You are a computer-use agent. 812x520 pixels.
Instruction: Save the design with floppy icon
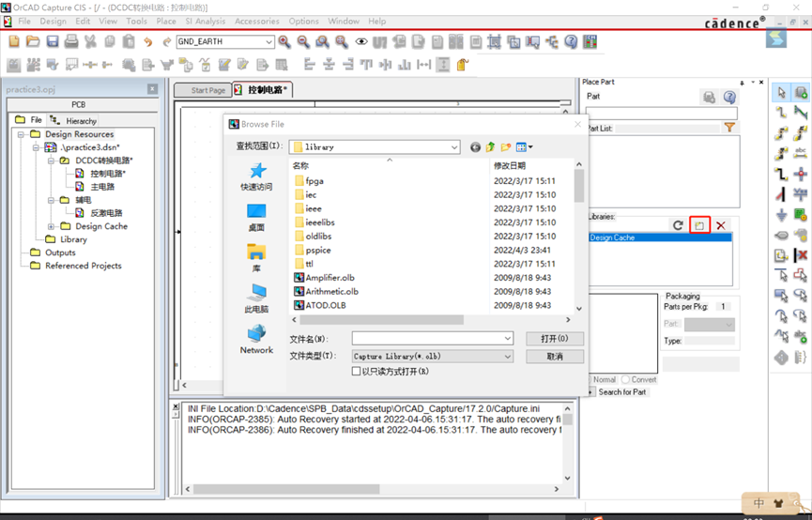click(53, 41)
